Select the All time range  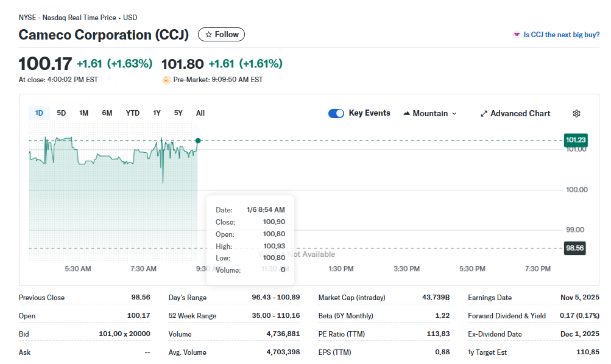pos(200,113)
